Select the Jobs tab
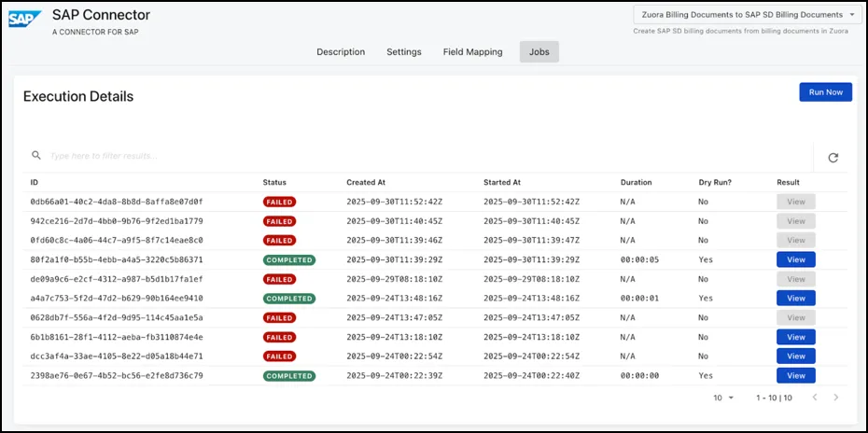Viewport: 868px width, 433px height. (539, 52)
